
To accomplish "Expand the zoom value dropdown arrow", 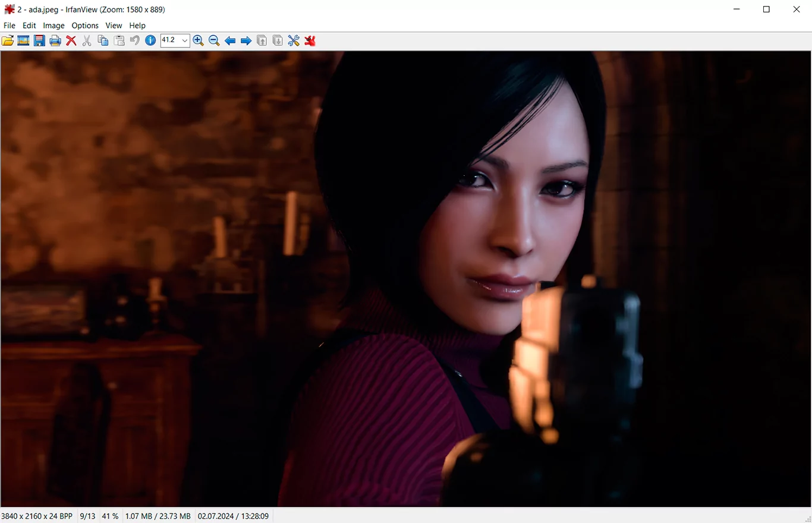I will coord(185,40).
